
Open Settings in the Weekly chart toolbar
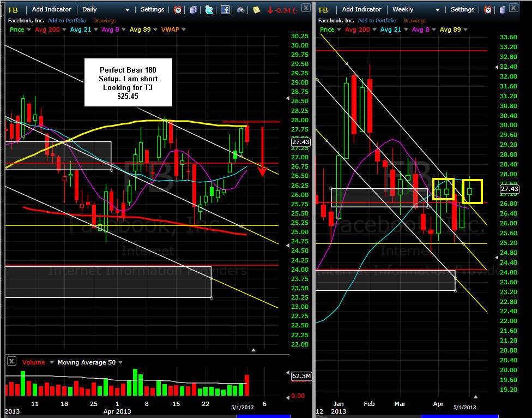click(462, 9)
